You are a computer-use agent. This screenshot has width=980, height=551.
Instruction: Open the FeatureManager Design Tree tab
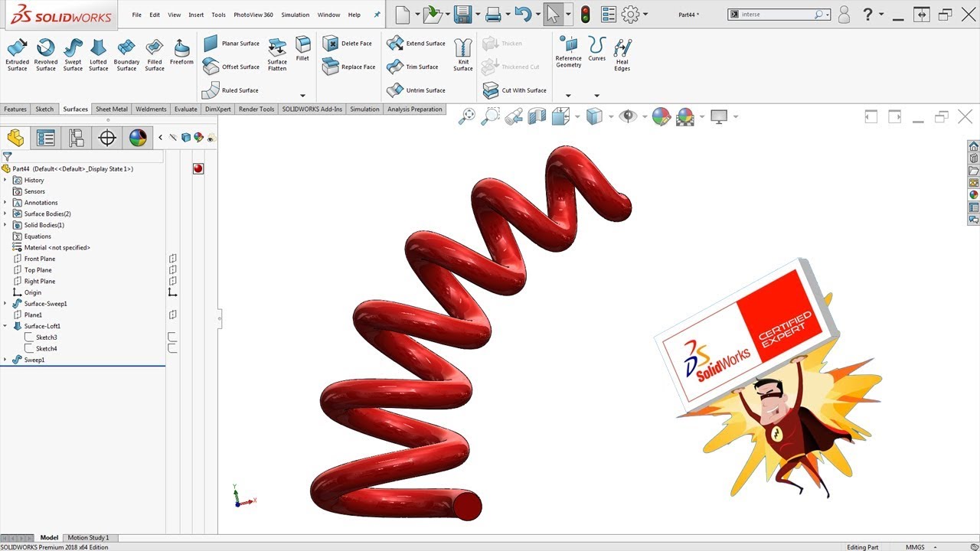(15, 138)
